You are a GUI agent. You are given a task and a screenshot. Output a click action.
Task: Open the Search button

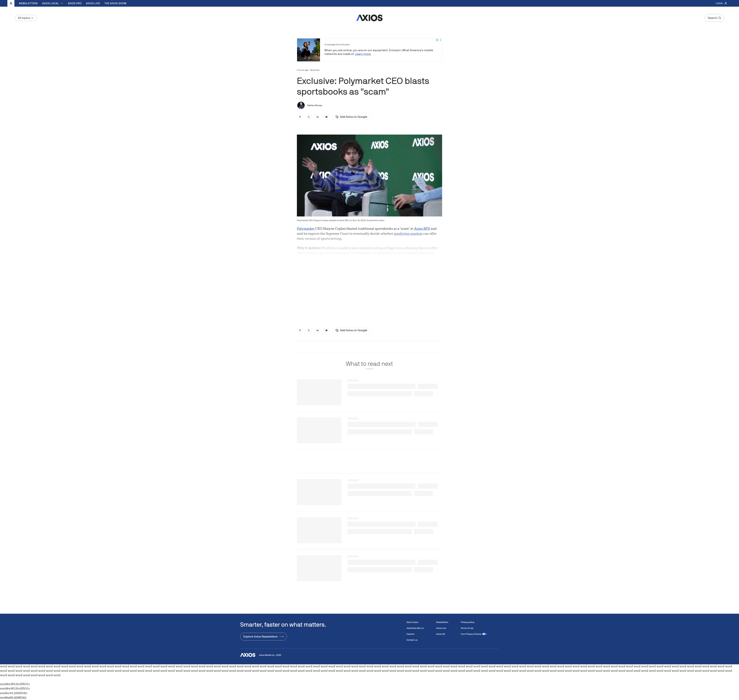pos(714,18)
